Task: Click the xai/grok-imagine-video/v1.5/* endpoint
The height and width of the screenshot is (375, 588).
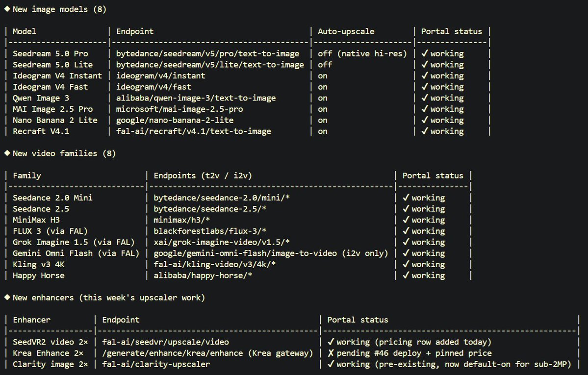Action: 222,242
